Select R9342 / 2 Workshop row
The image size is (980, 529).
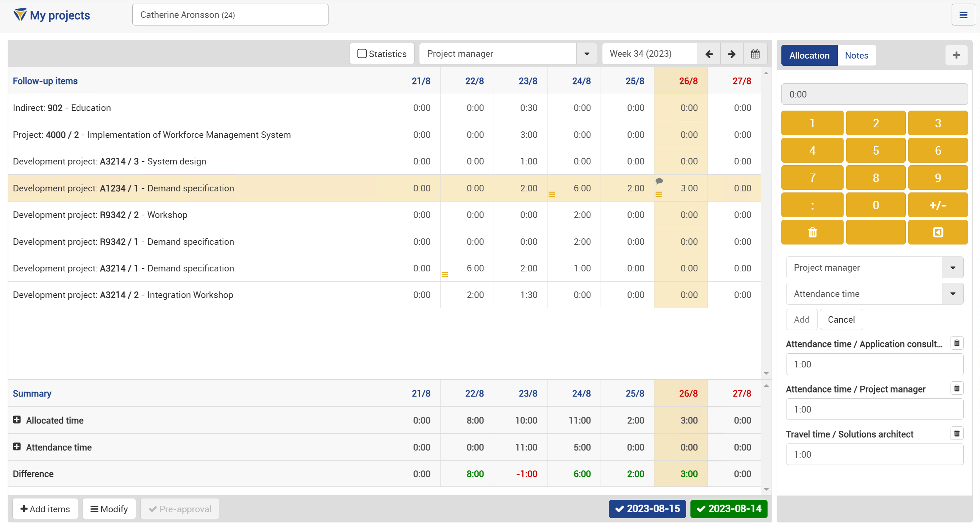pyautogui.click(x=384, y=215)
